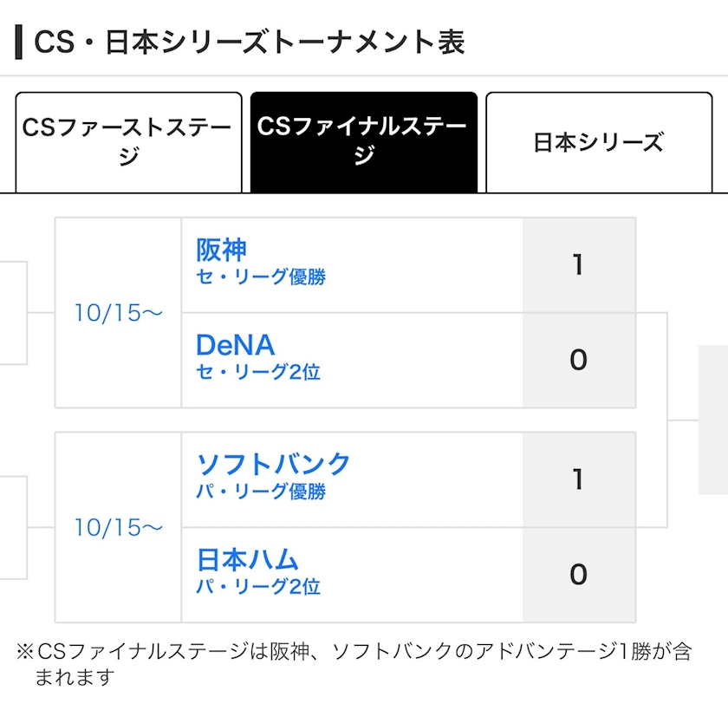Select the 日本ハム team link

point(247,559)
